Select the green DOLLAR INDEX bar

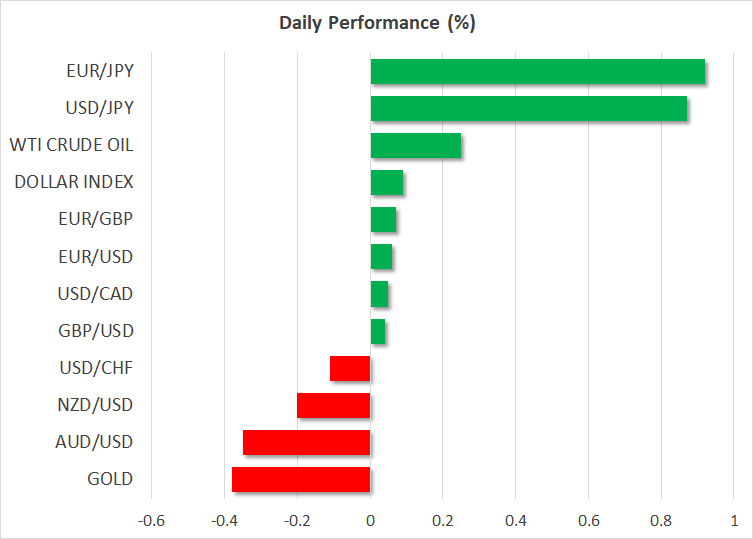tap(386, 183)
